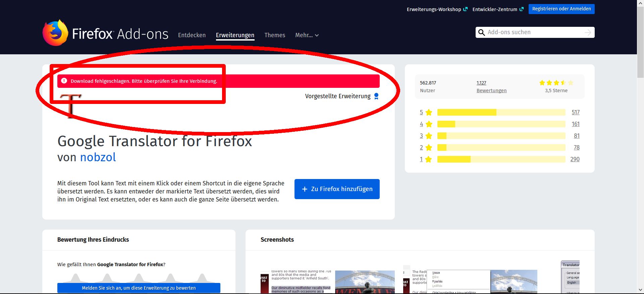644x294 pixels.
Task: Open the 78 two-star reviews count
Action: pos(577,148)
